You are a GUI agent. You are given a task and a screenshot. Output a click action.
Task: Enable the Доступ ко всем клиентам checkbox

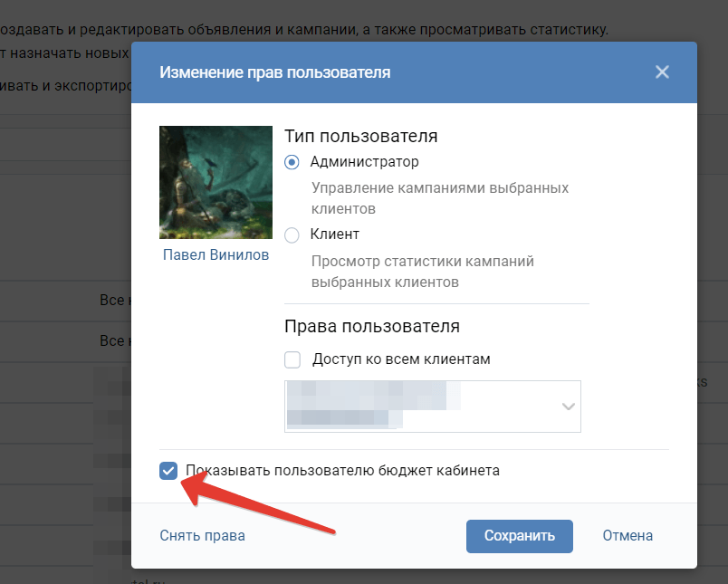(x=292, y=359)
